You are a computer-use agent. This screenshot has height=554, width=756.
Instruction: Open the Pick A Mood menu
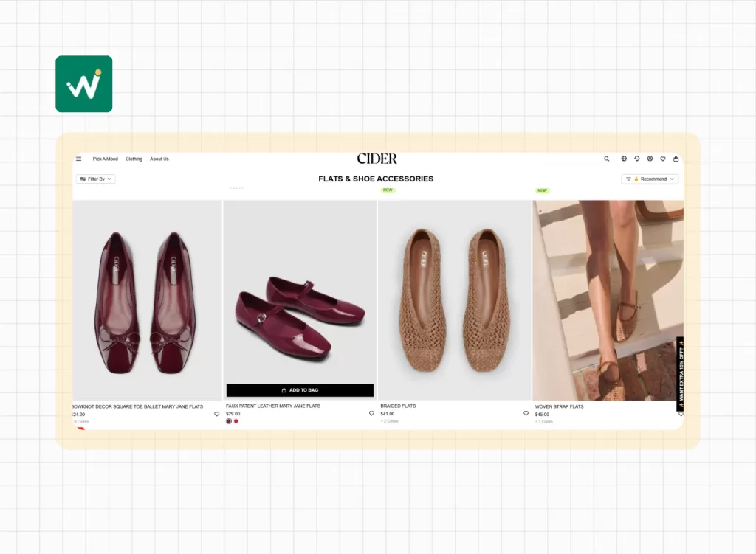click(x=105, y=159)
